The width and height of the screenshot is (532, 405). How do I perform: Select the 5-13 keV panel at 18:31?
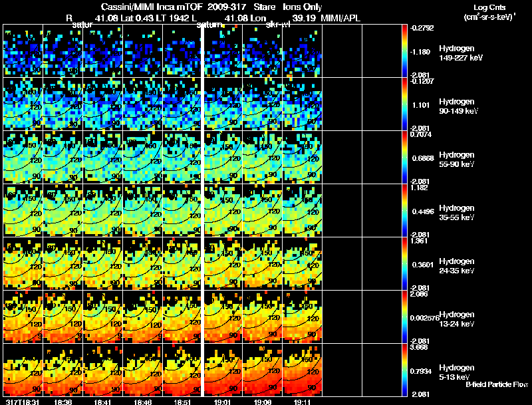(23, 370)
